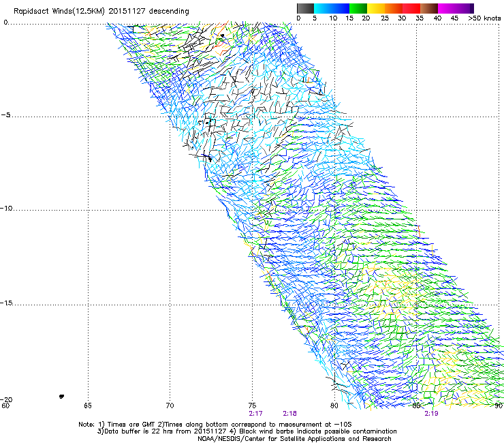The height and width of the screenshot is (443, 504).
Task: Click the longitude label '80'
Action: (x=334, y=406)
